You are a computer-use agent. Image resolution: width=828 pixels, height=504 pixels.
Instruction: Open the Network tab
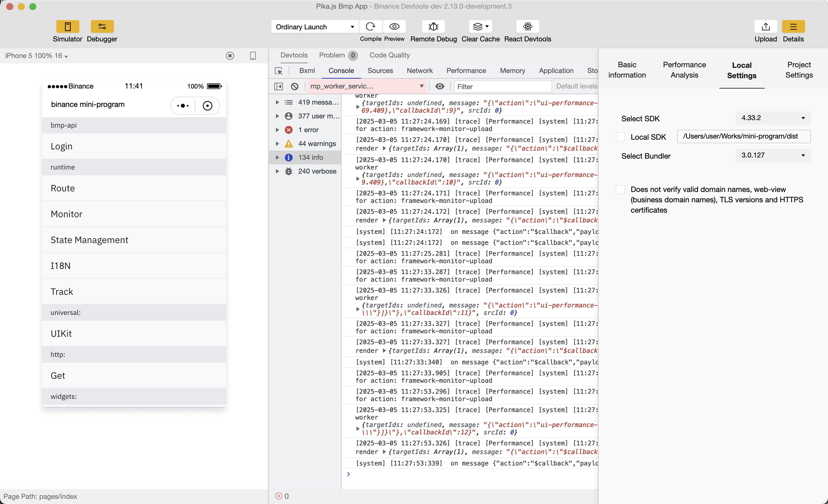click(x=419, y=70)
